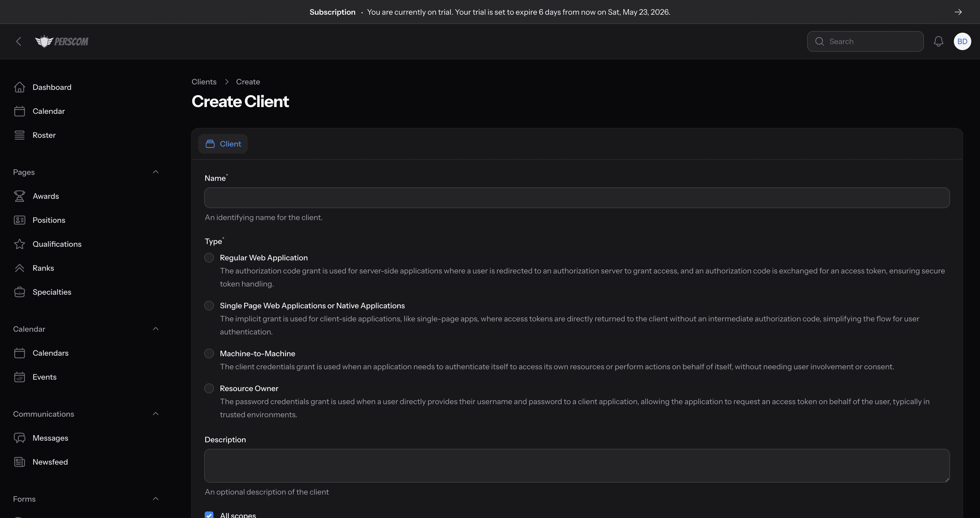This screenshot has width=980, height=518.
Task: Click the Roster list icon
Action: [x=19, y=135]
